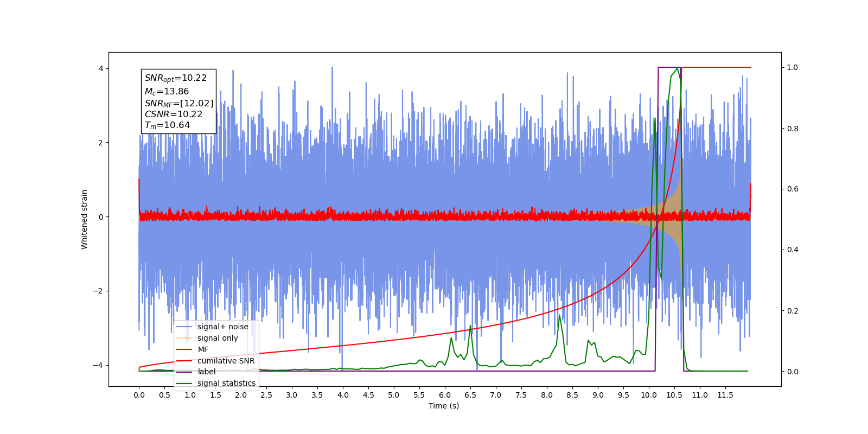Click the right axis tick label 0.8
This screenshot has width=868, height=434.
coord(793,129)
